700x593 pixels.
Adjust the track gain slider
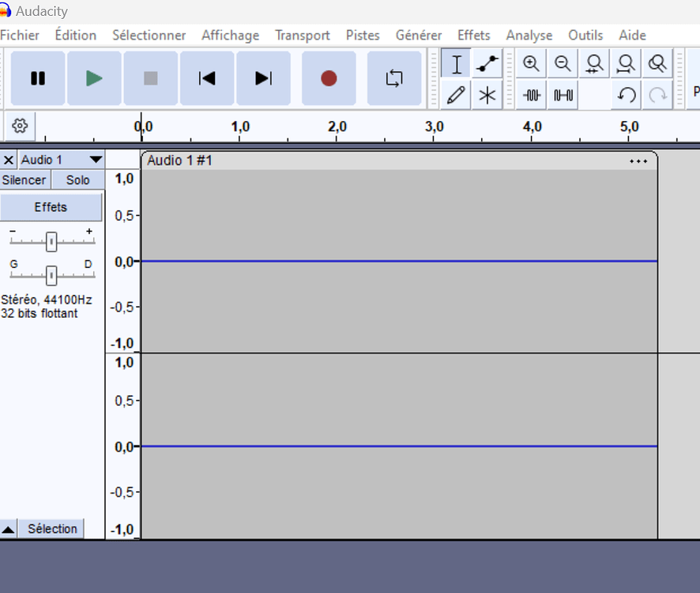click(x=51, y=241)
